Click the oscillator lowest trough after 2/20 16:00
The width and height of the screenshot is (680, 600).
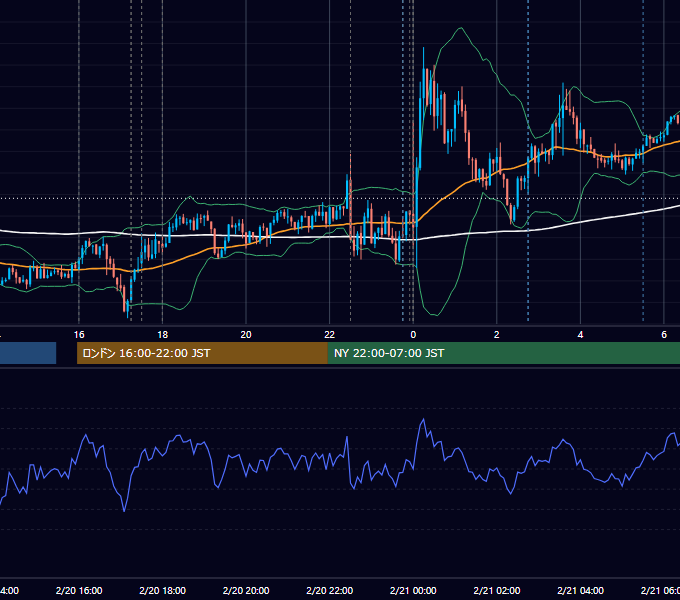(x=124, y=510)
